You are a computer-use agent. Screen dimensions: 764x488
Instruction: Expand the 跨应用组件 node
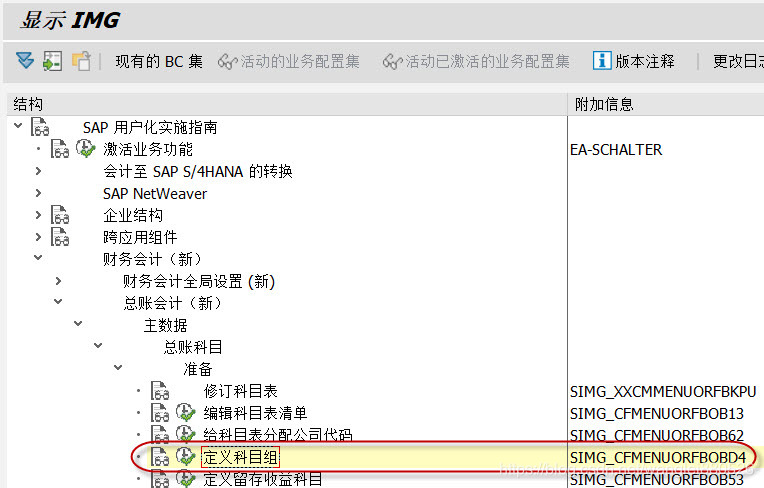[x=38, y=237]
